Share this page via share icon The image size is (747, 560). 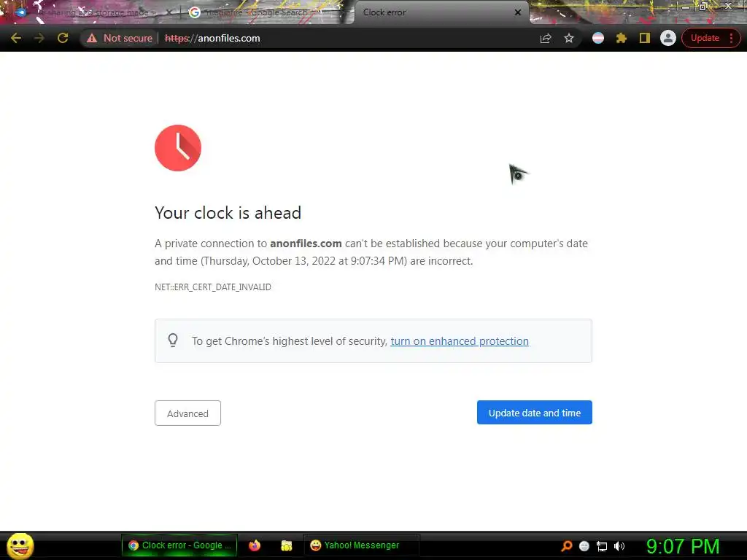(x=546, y=38)
